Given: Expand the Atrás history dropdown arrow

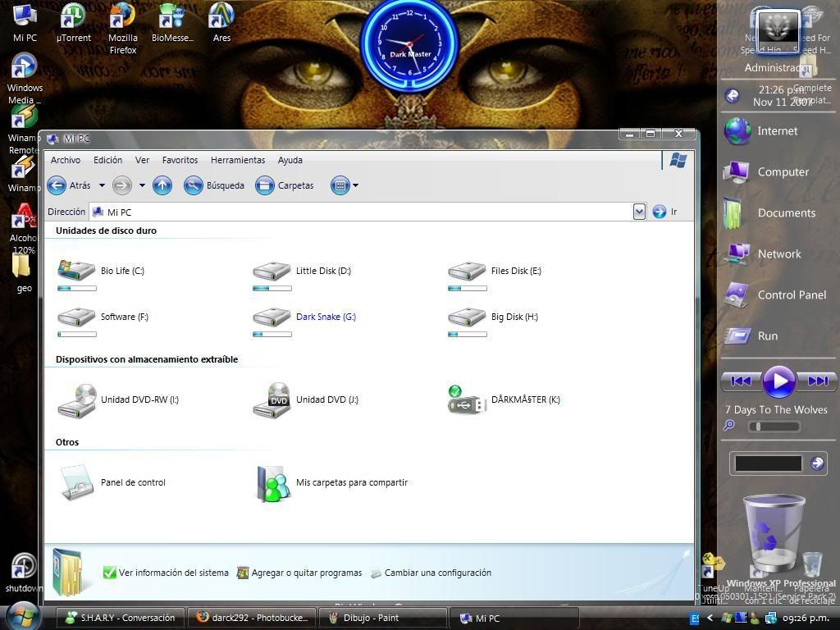Looking at the screenshot, I should tap(102, 186).
